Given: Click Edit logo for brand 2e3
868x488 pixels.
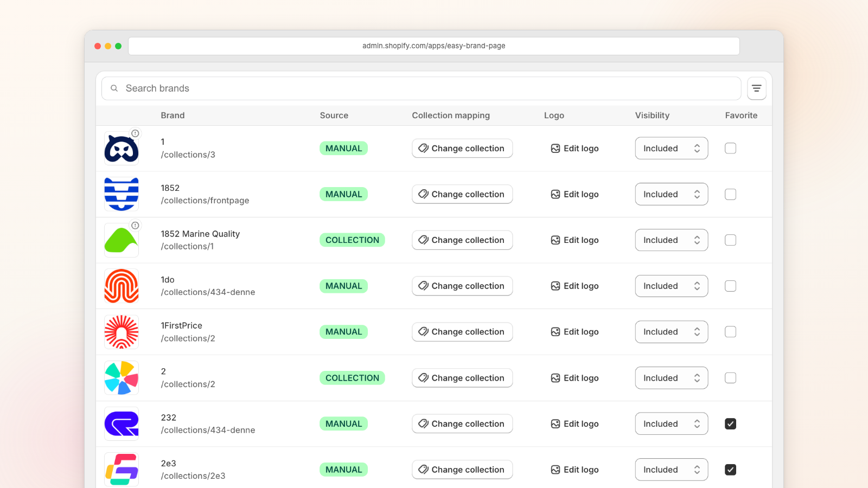Looking at the screenshot, I should [x=575, y=470].
